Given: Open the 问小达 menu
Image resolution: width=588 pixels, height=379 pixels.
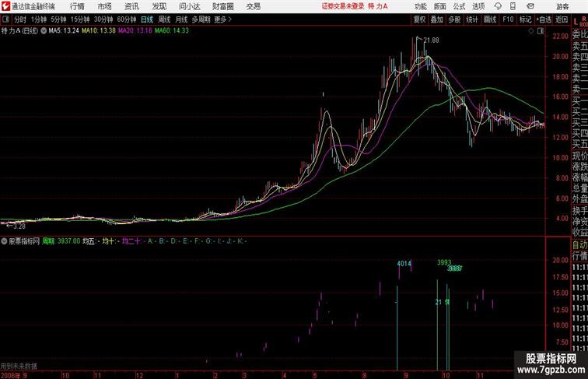Looking at the screenshot, I should [x=189, y=6].
